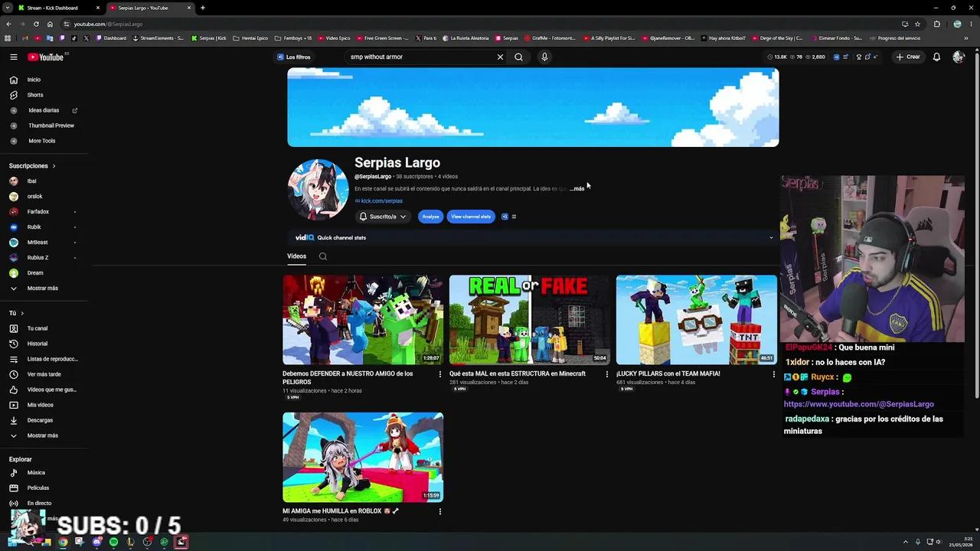Open the notifications bell
This screenshot has height=551, width=980.
tap(936, 57)
